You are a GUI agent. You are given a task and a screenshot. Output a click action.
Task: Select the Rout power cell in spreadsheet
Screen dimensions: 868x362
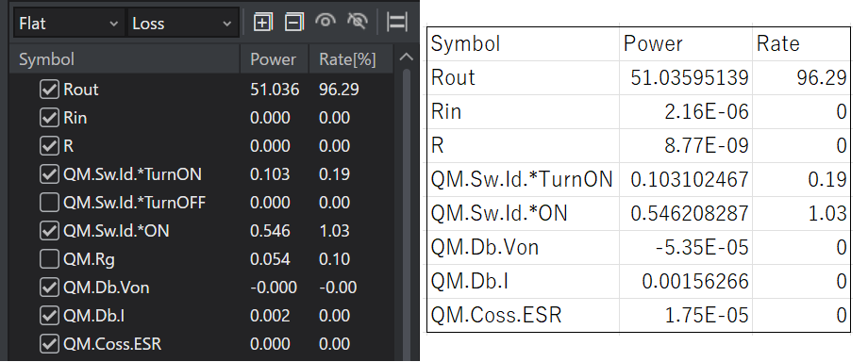pos(685,77)
